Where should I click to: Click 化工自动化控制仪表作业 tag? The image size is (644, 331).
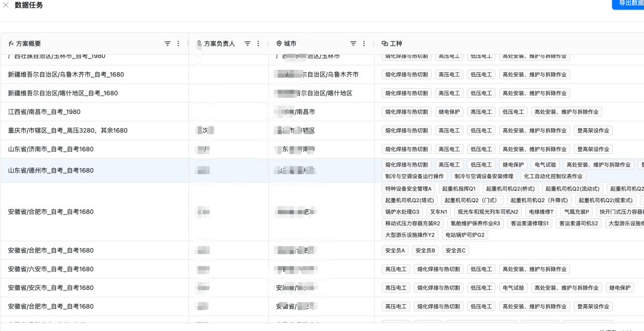[x=553, y=177]
